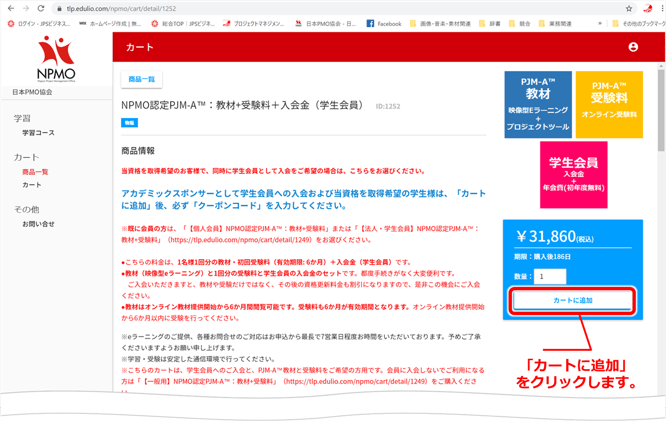Expand the bookmarks overflow chevron
Image resolution: width=666 pixels, height=423 pixels.
tap(600, 24)
